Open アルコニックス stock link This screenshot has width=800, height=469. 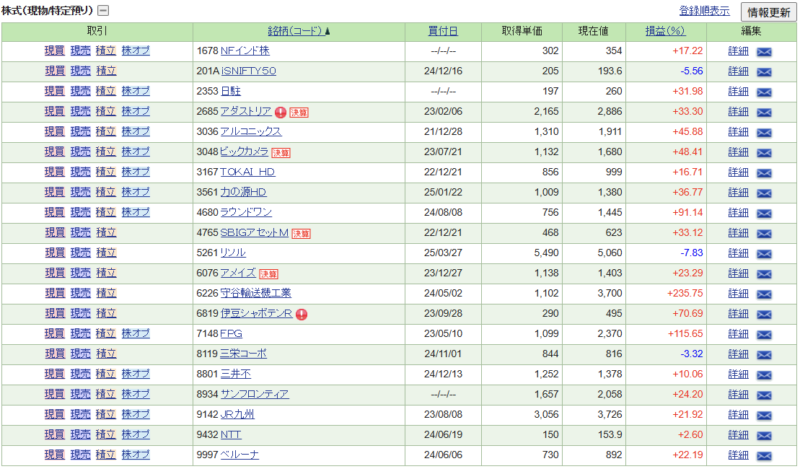pyautogui.click(x=251, y=132)
